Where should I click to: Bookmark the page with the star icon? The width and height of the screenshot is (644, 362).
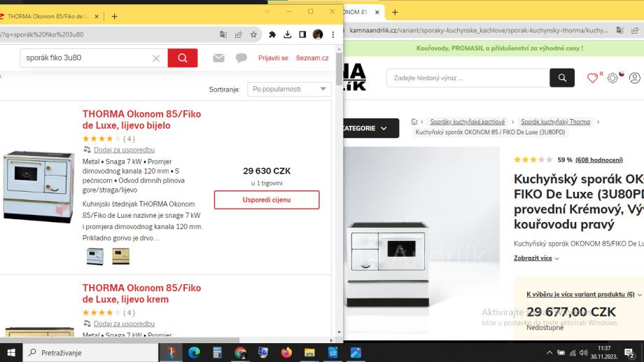(253, 34)
